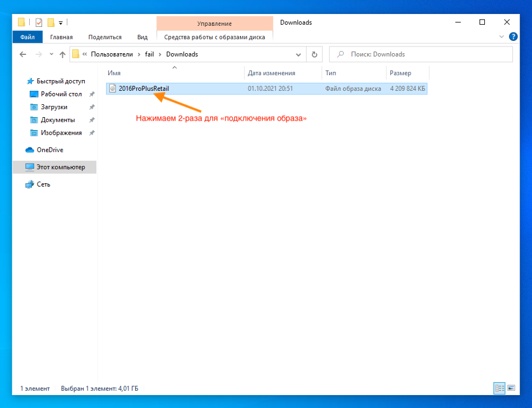Click the « overflow chevron in address bar
This screenshot has height=408, width=532.
pyautogui.click(x=85, y=54)
